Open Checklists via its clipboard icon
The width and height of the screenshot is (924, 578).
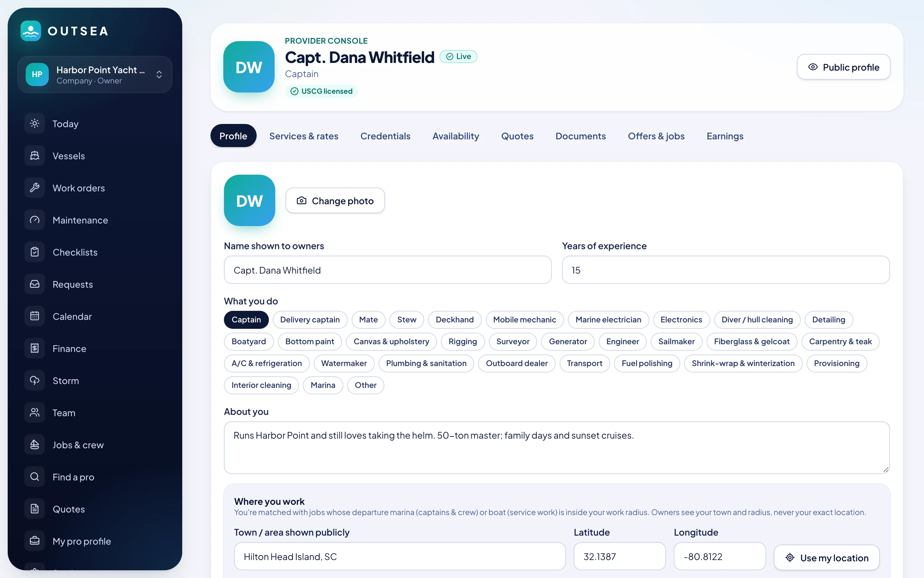(x=35, y=252)
